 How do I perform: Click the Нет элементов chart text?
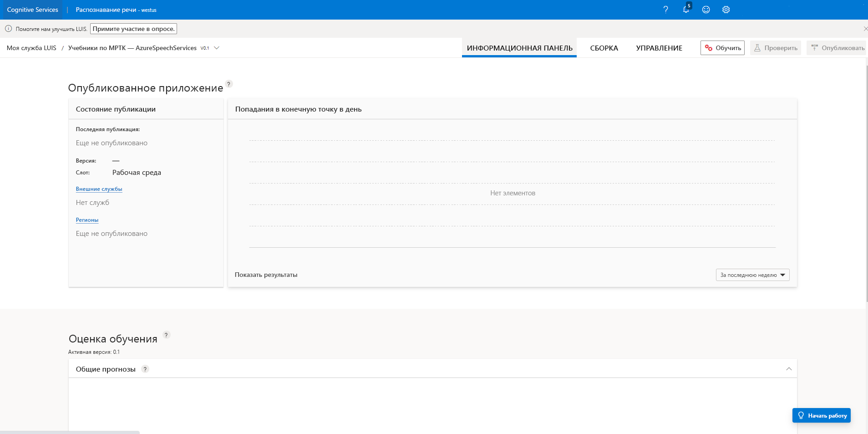click(x=513, y=193)
